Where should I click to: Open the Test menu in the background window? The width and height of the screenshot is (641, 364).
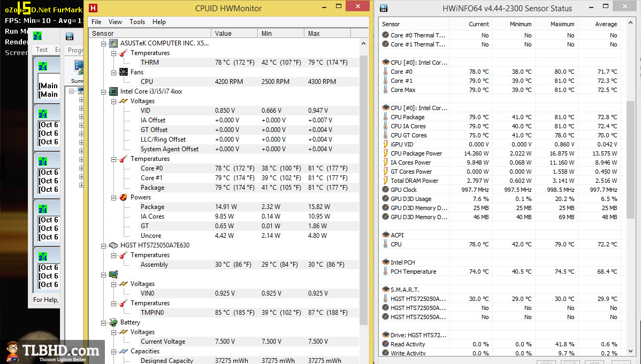tap(42, 49)
